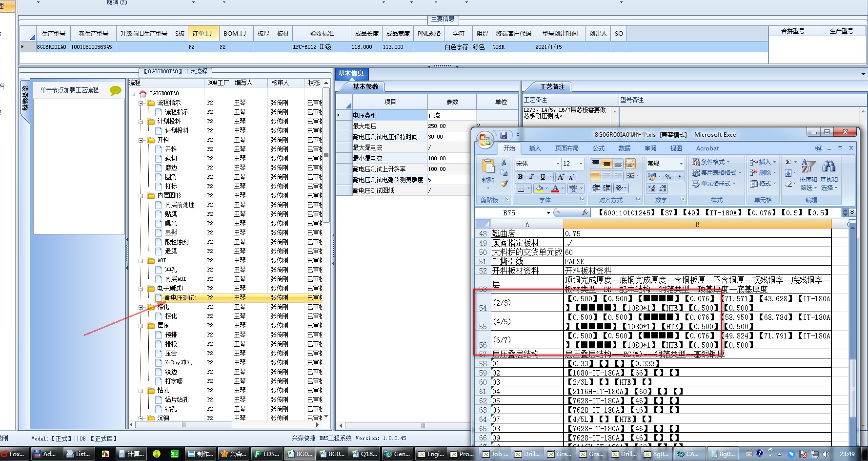Open the 数据 ribbon tab
868x461 pixels.
[625, 148]
